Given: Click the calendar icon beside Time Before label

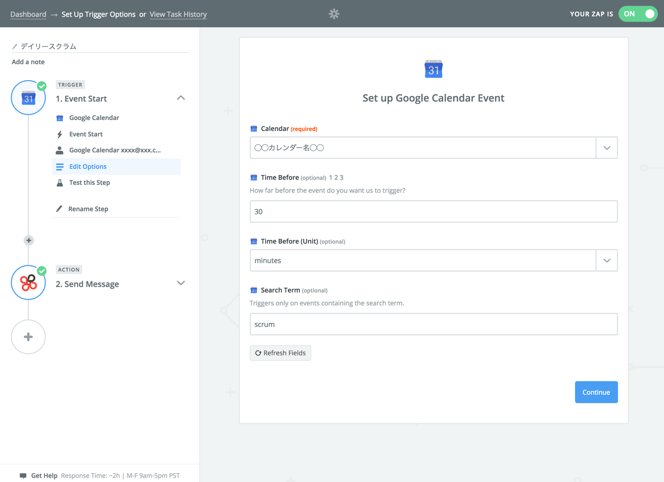Looking at the screenshot, I should [254, 177].
